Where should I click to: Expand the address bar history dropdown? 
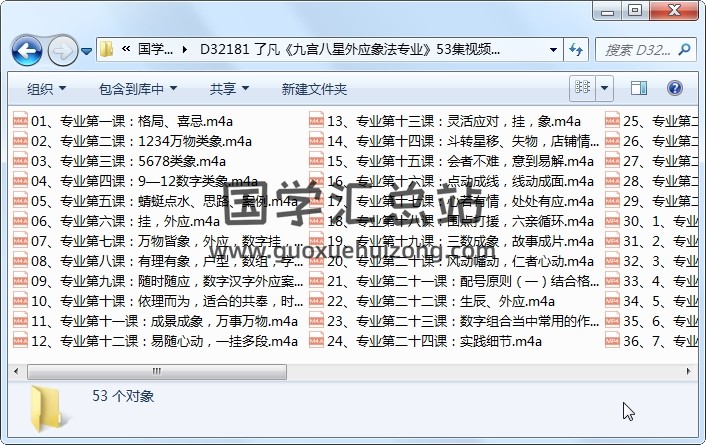click(553, 49)
